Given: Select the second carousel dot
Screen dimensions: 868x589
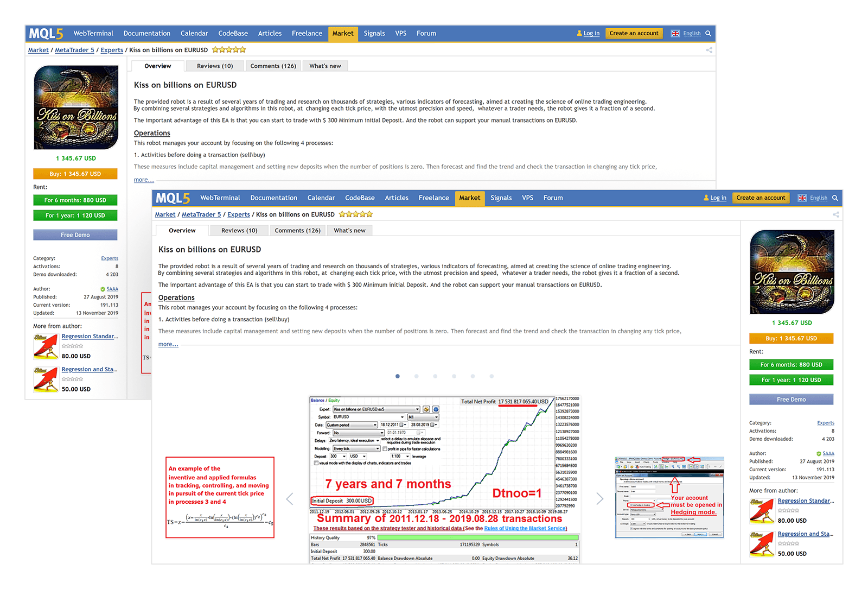Looking at the screenshot, I should point(417,376).
